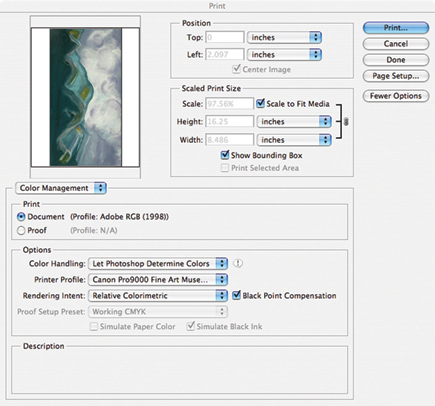
Task: Open the Color Management section dropdown
Action: coord(61,188)
